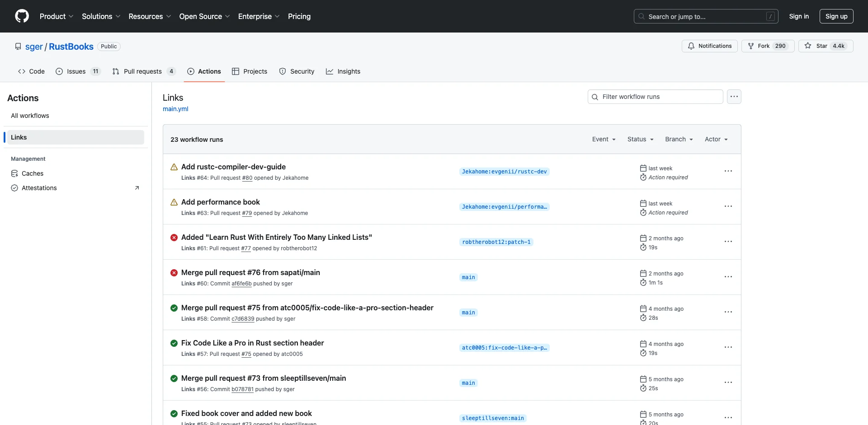Open workflow options three-dot menu beside filter
Screen dimensions: 868x425
pyautogui.click(x=734, y=97)
